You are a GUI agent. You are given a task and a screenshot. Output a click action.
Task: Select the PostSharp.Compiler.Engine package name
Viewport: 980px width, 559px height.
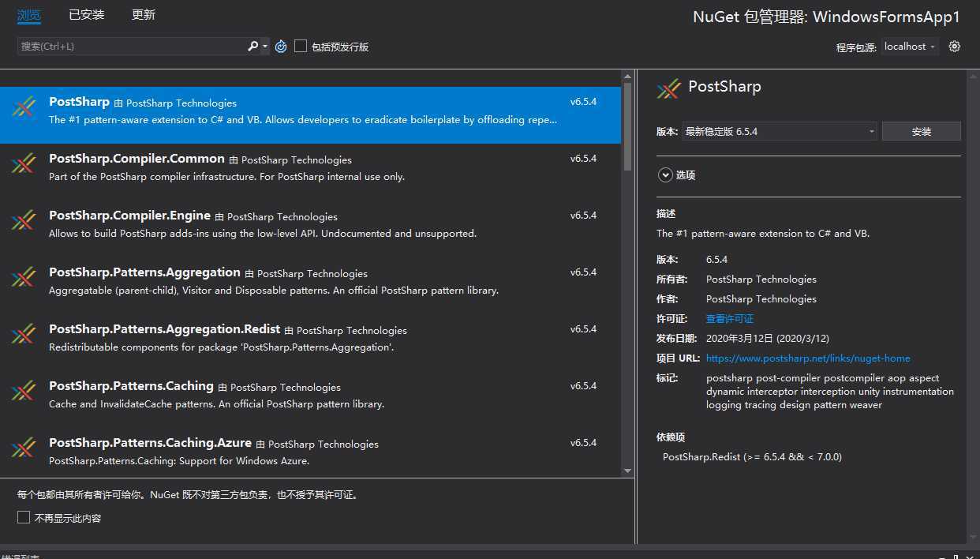click(x=129, y=216)
